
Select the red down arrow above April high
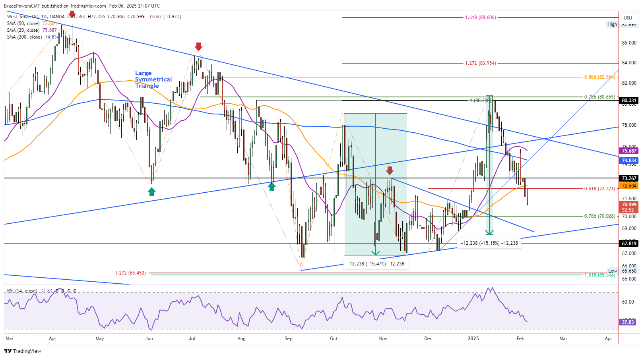tap(72, 15)
